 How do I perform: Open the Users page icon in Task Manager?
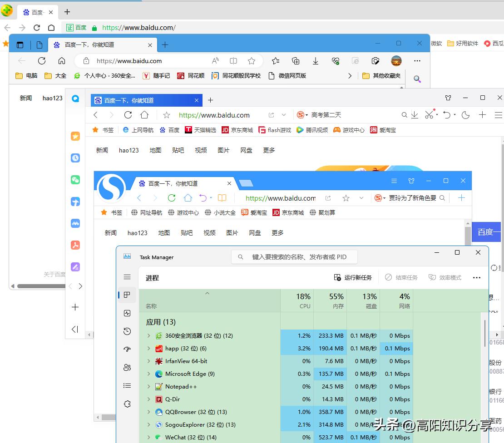pos(127,368)
